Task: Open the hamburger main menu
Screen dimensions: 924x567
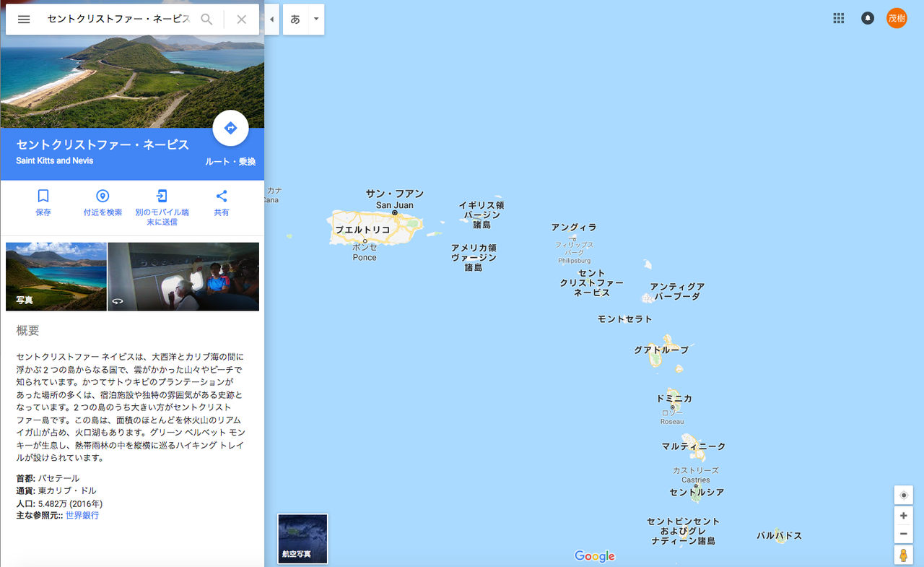Action: [x=24, y=20]
